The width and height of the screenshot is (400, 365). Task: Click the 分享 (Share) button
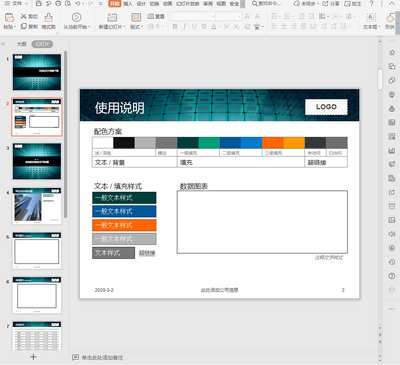click(x=331, y=4)
